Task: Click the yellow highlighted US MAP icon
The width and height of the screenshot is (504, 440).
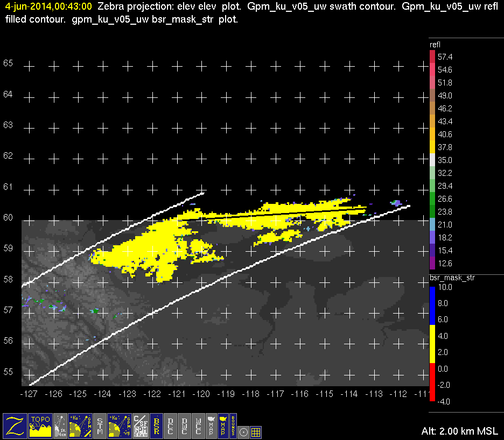Action: coord(222,425)
